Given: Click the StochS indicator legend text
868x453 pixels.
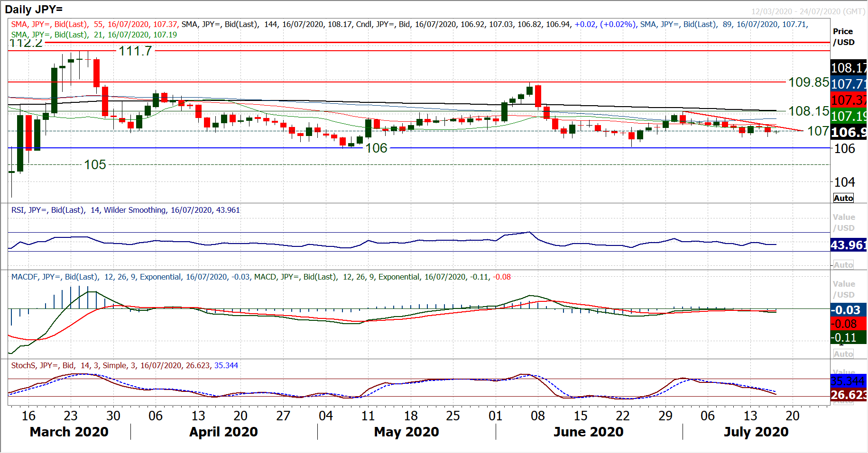Looking at the screenshot, I should tap(125, 365).
